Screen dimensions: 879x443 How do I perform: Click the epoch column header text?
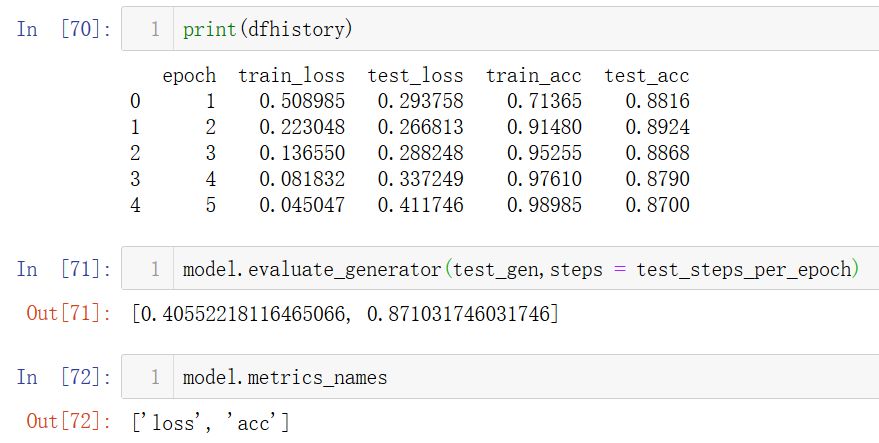pos(189,76)
